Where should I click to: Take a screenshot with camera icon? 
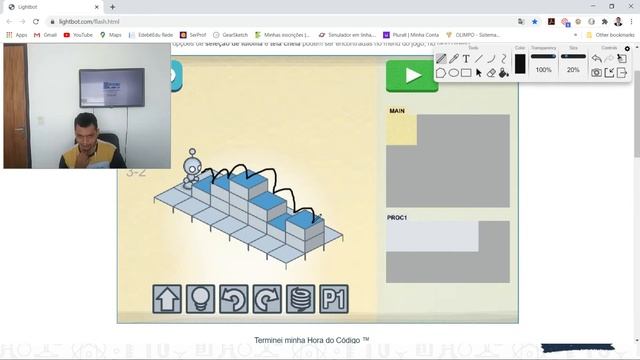click(596, 73)
